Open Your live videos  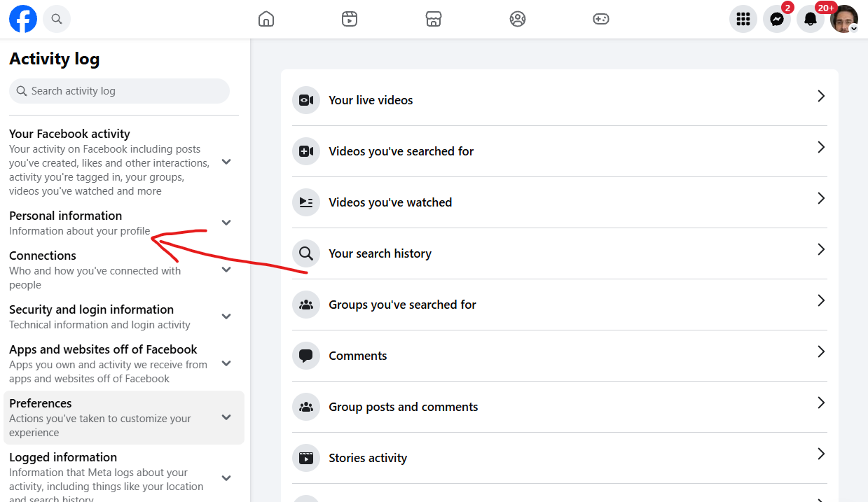560,100
